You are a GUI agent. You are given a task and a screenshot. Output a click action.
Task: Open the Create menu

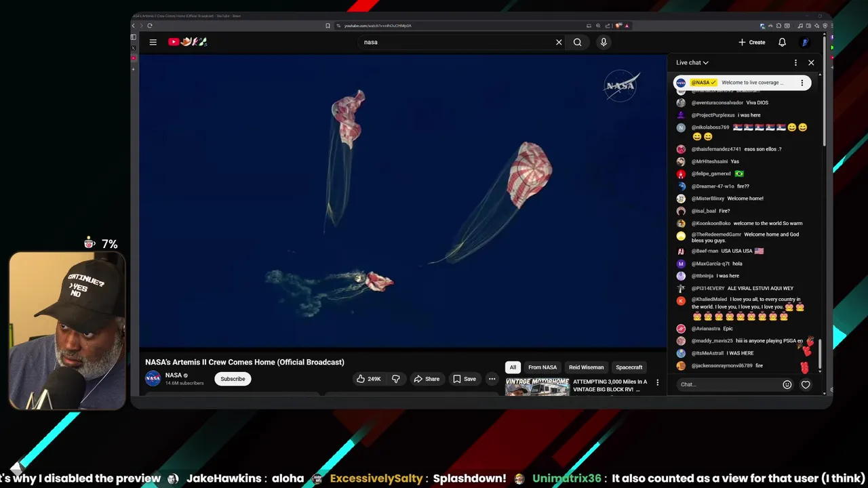(752, 42)
